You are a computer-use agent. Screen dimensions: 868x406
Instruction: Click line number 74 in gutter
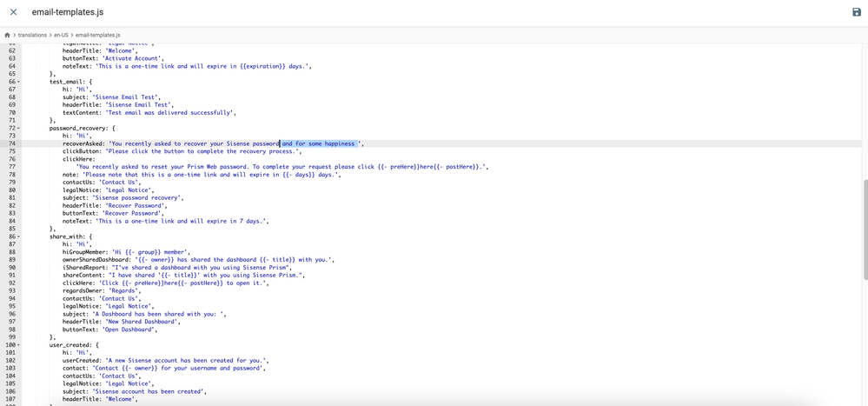point(12,143)
